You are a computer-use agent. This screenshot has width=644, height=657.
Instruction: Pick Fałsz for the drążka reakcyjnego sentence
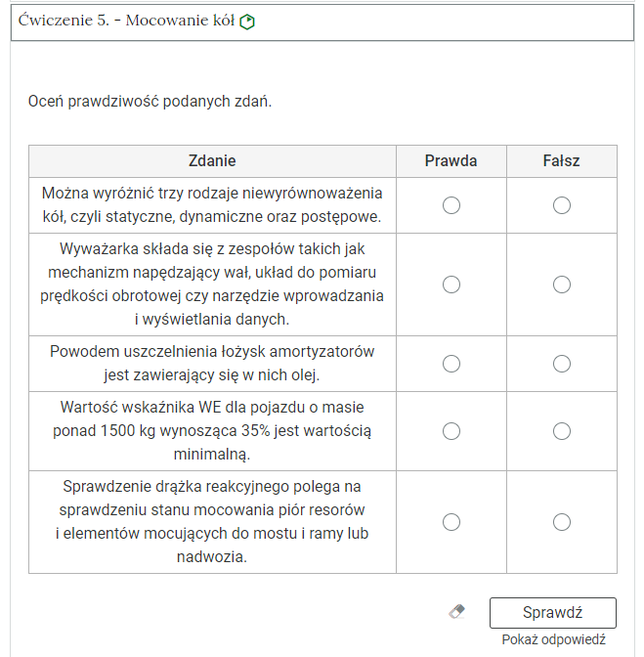tap(562, 522)
